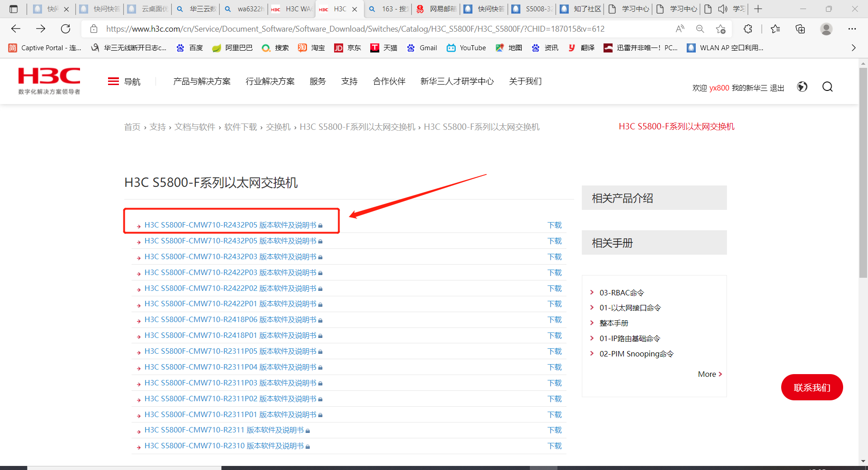Switch to the 163 search tab
868x470 pixels.
pos(388,9)
